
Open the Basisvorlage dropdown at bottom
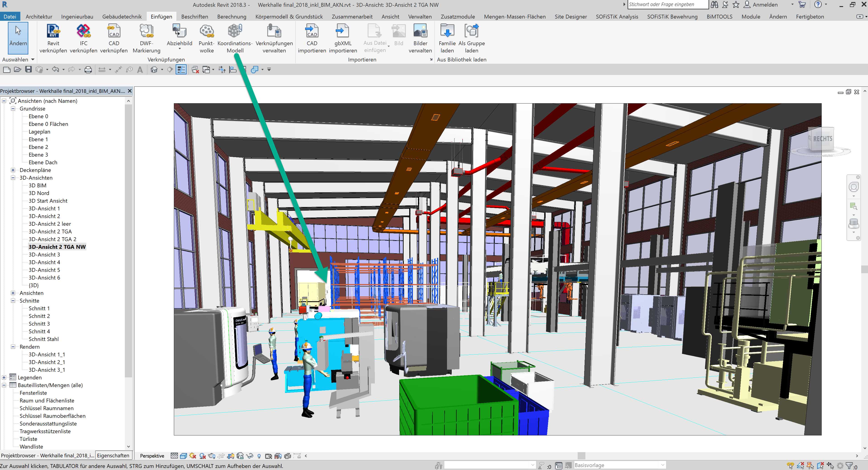click(661, 465)
